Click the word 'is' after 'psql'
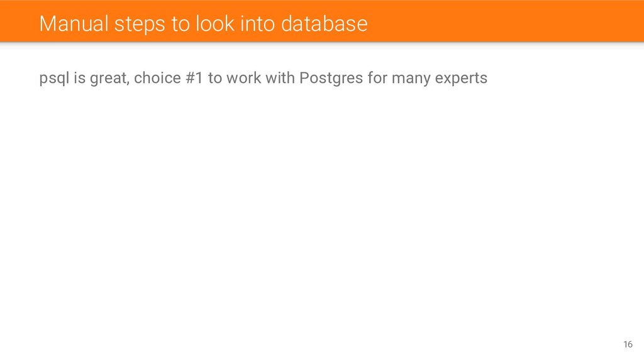The image size is (644, 362). tap(79, 77)
